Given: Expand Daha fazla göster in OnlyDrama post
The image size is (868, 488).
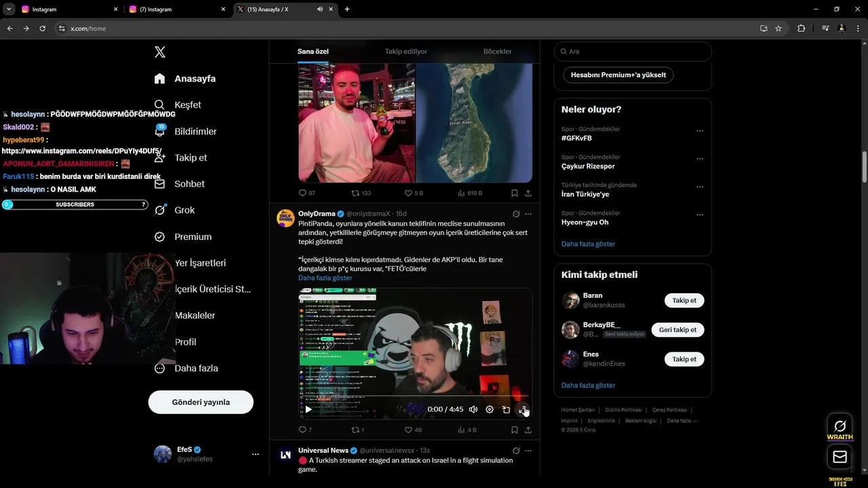Looking at the screenshot, I should click(x=325, y=278).
